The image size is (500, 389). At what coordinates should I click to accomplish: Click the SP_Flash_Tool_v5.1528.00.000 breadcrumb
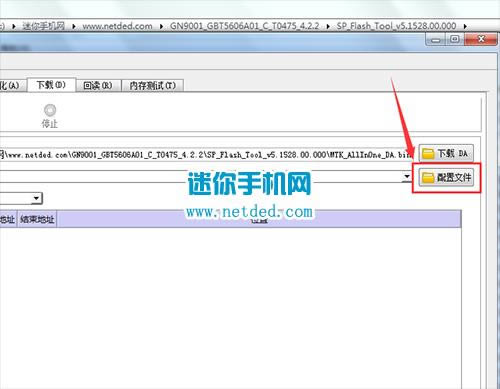[x=396, y=26]
